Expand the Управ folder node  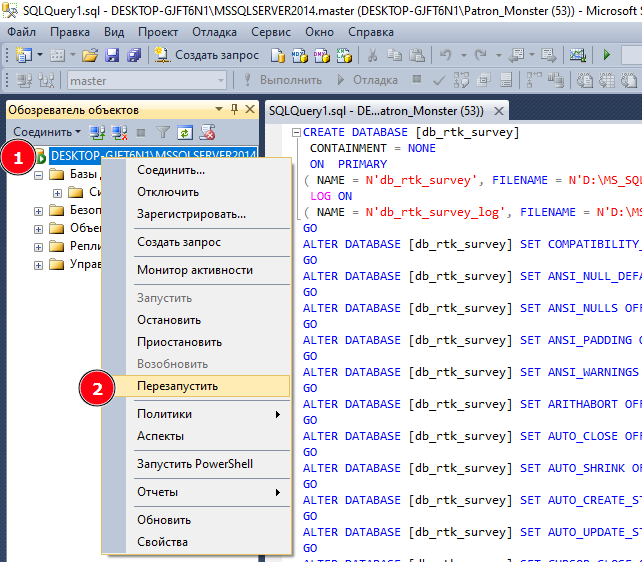pyautogui.click(x=38, y=265)
